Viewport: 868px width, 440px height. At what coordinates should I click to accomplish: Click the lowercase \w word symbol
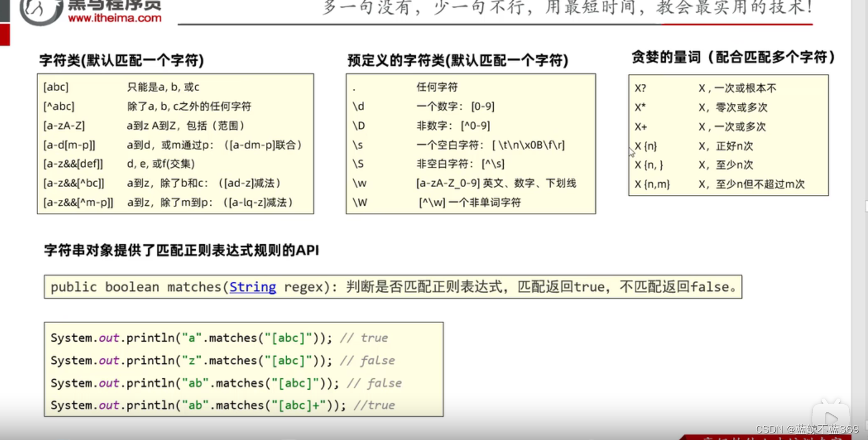(x=360, y=183)
